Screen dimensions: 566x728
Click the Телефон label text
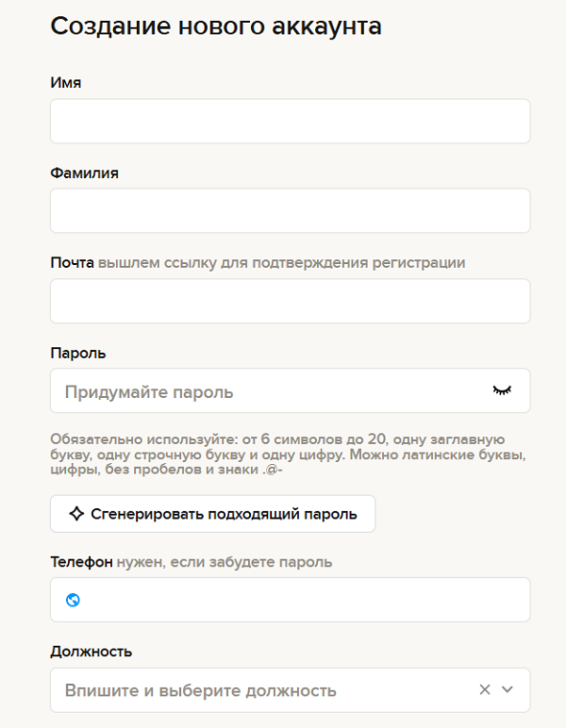81,562
